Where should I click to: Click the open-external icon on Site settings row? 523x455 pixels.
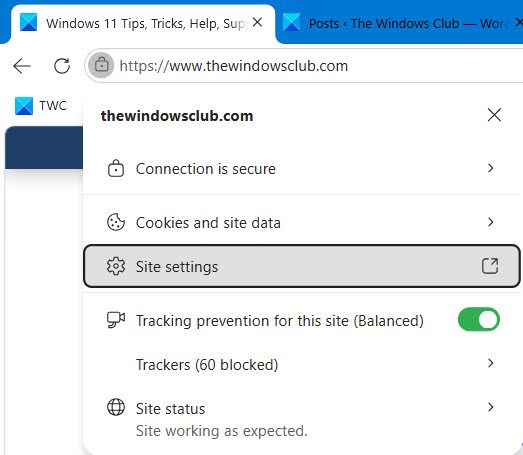coord(490,266)
